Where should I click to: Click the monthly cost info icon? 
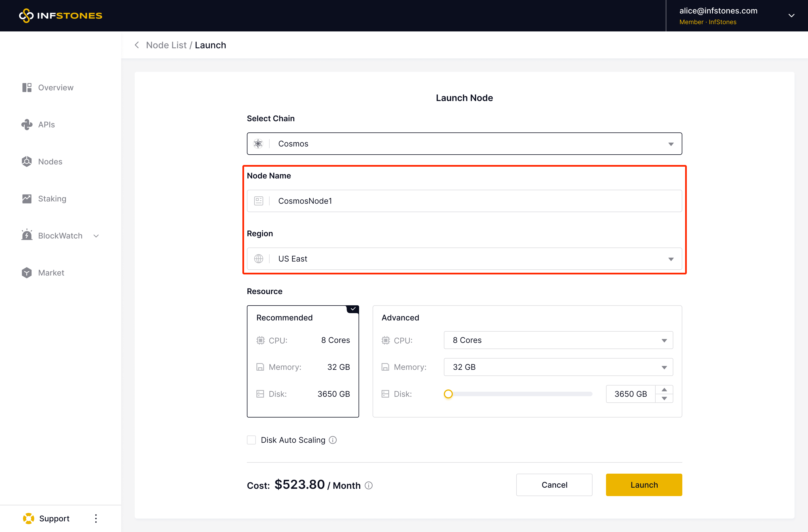pyautogui.click(x=369, y=485)
